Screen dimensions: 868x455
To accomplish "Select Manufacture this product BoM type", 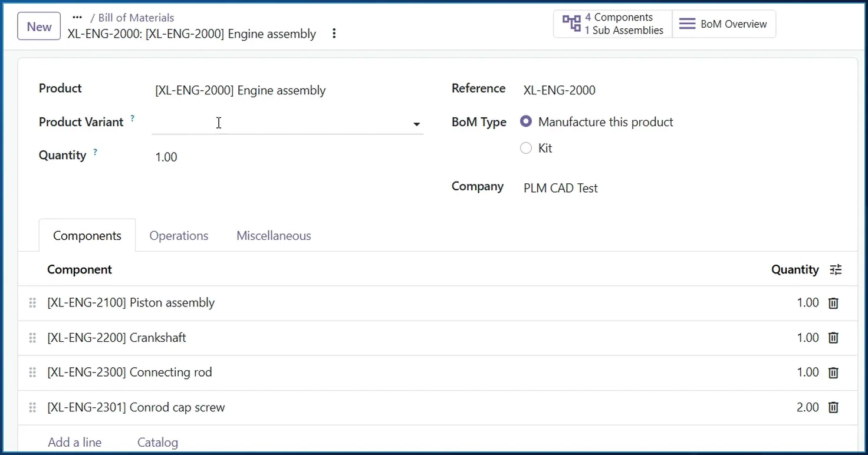I will pyautogui.click(x=526, y=122).
